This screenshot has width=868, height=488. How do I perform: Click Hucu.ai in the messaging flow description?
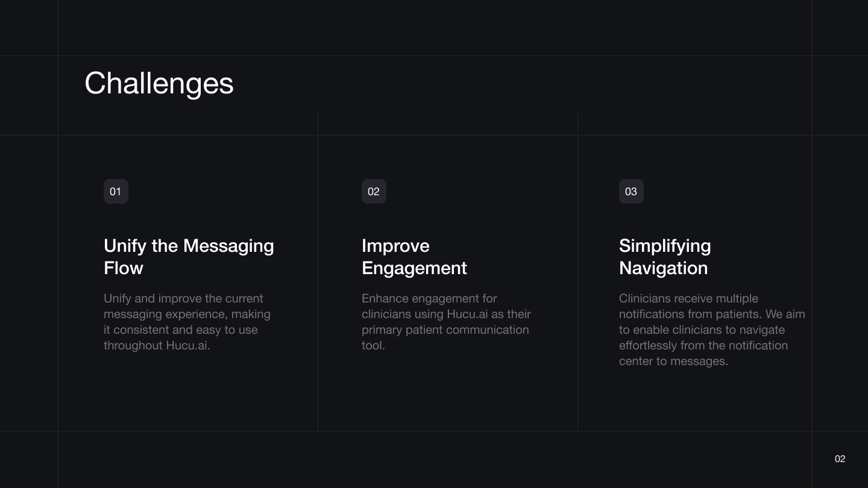(x=187, y=345)
